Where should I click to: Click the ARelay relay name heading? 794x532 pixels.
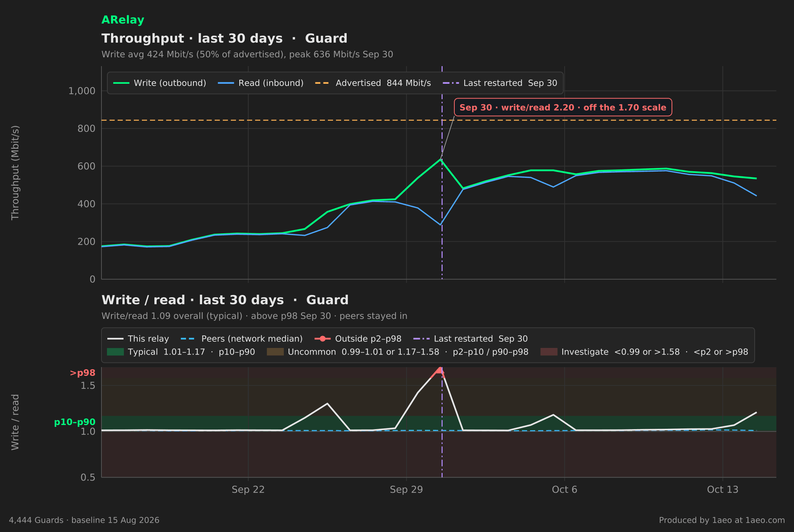click(123, 20)
